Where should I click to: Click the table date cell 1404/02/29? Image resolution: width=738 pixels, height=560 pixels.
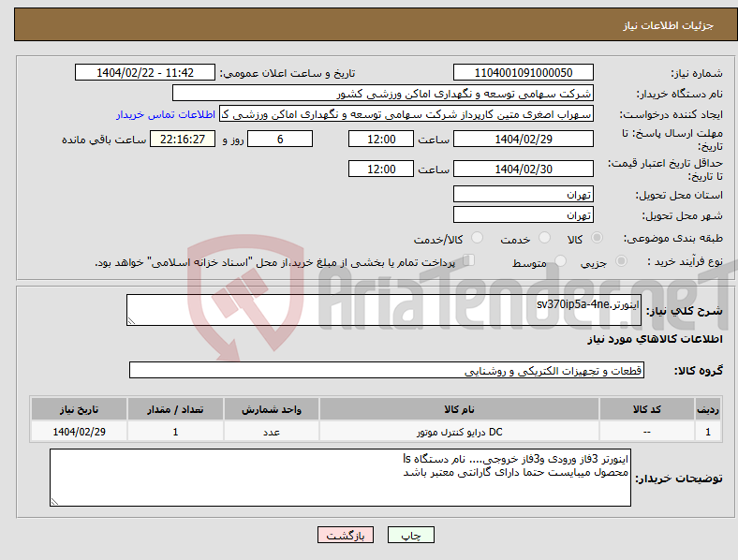coord(79,432)
